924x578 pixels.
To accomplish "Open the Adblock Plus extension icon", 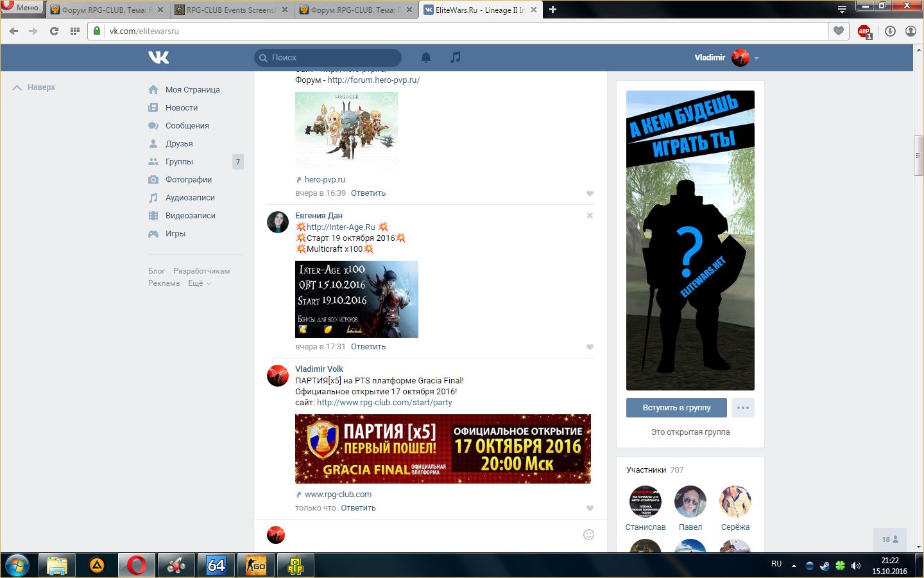I will [x=864, y=31].
